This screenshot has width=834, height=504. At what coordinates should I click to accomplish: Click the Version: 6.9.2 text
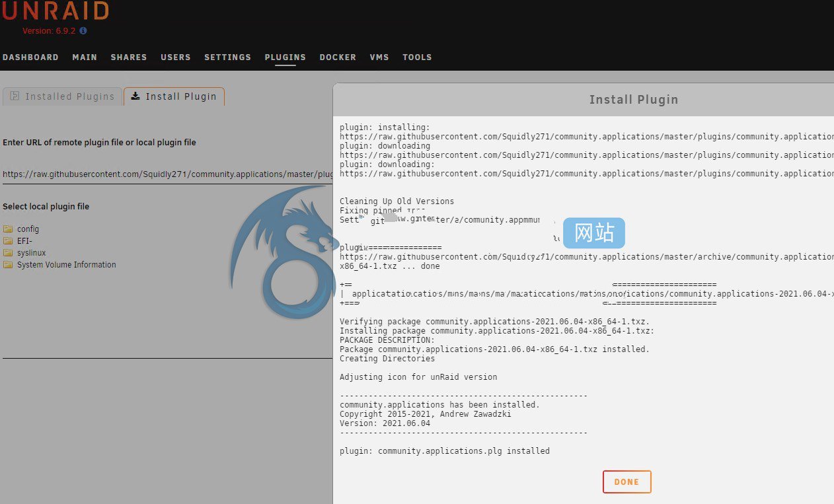49,31
